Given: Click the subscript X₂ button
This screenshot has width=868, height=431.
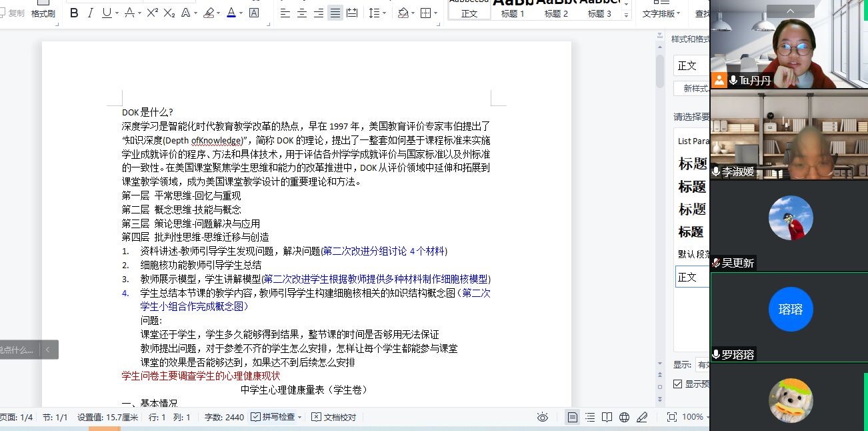Looking at the screenshot, I should [x=169, y=13].
